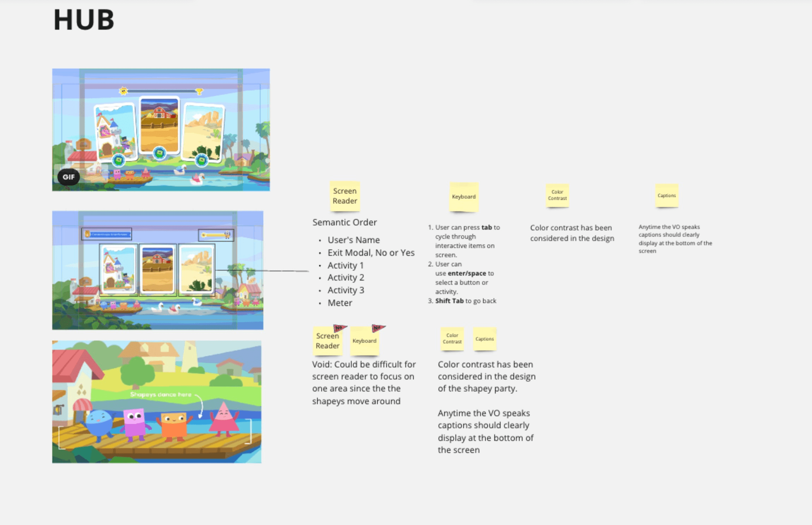Select the upper Color Contrast sticky note
The height and width of the screenshot is (525, 812).
click(557, 195)
